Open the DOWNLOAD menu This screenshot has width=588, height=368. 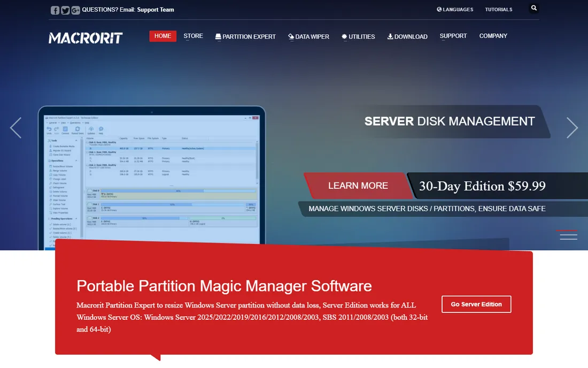click(407, 36)
